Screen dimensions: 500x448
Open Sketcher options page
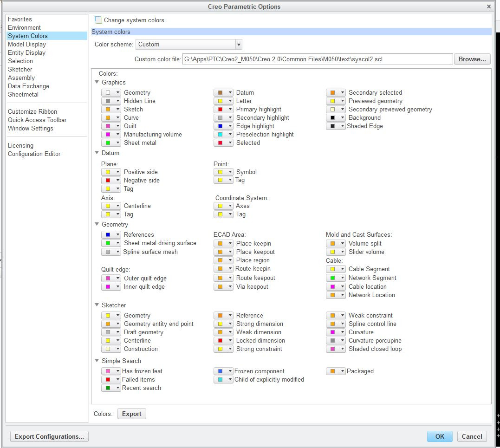(x=20, y=69)
